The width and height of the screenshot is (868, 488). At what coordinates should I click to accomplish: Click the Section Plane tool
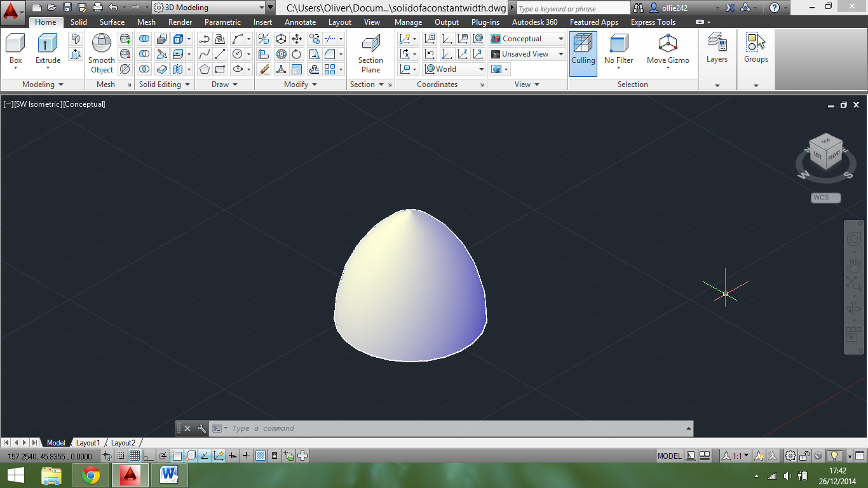(370, 54)
